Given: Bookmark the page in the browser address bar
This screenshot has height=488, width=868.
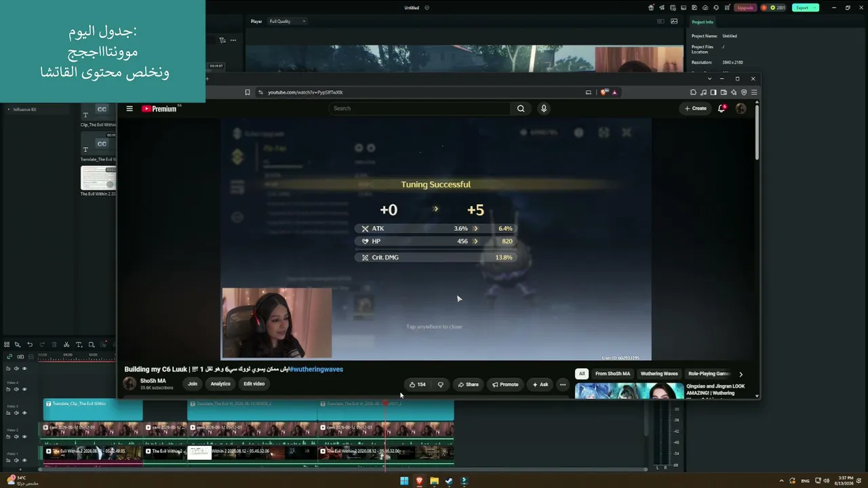Looking at the screenshot, I should pos(248,92).
